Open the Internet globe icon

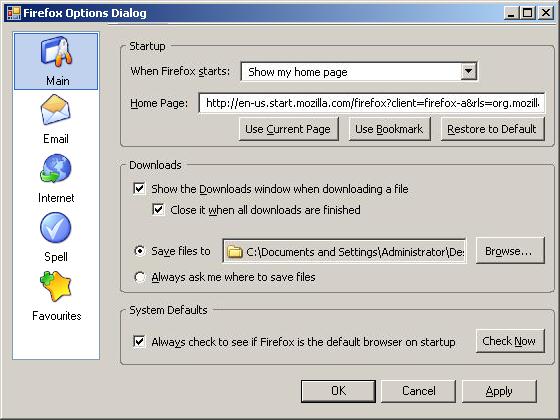(56, 169)
